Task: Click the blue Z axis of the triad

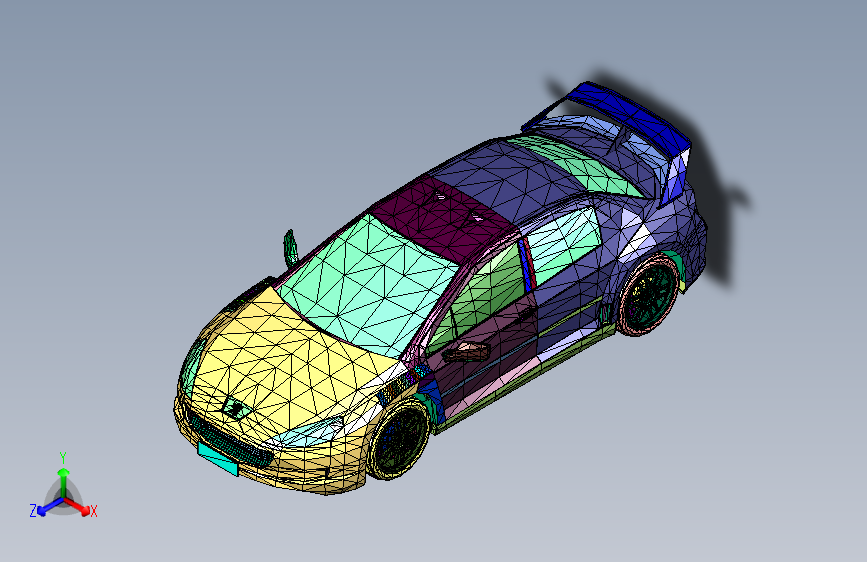Action: [48, 507]
